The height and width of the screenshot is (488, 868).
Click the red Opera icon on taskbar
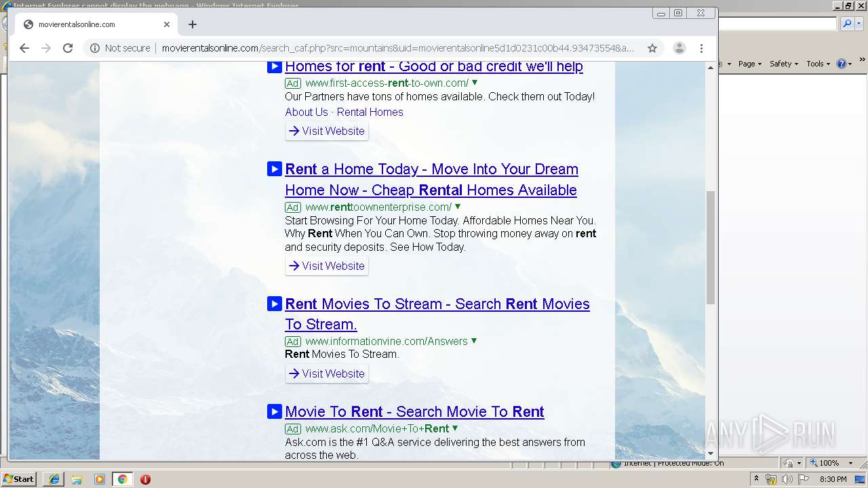(145, 479)
